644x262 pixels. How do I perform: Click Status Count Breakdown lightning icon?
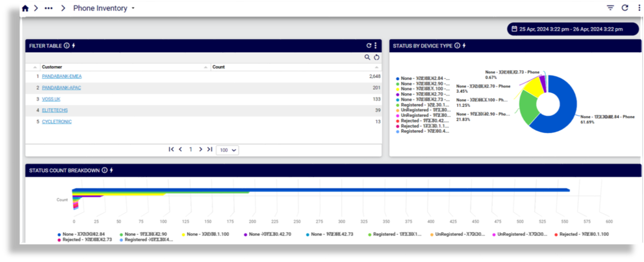pos(111,170)
